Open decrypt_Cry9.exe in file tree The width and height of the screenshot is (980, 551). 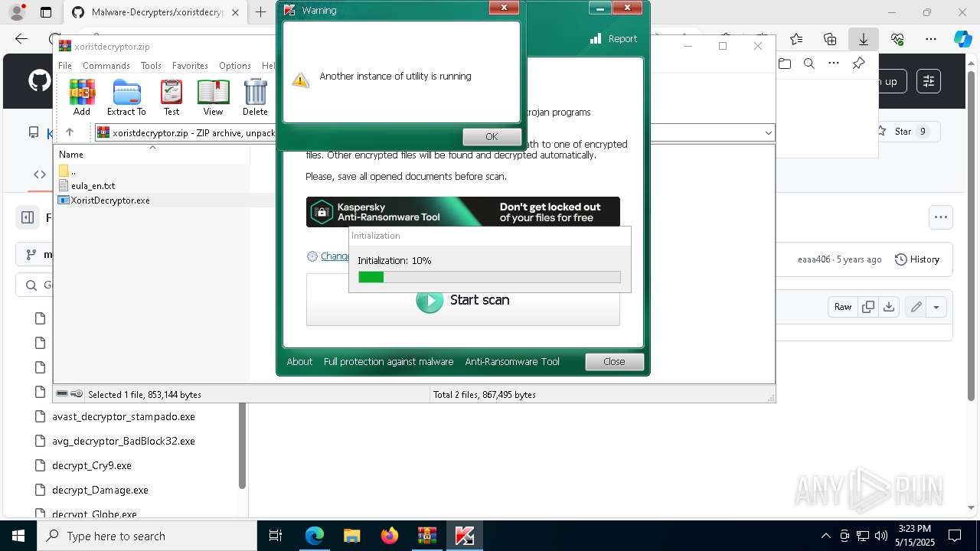91,465
